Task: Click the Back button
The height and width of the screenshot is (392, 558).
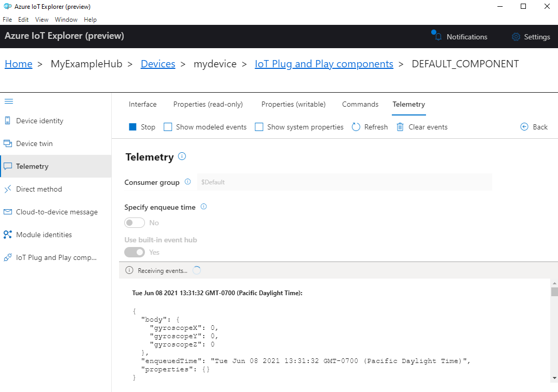Action: [x=534, y=126]
